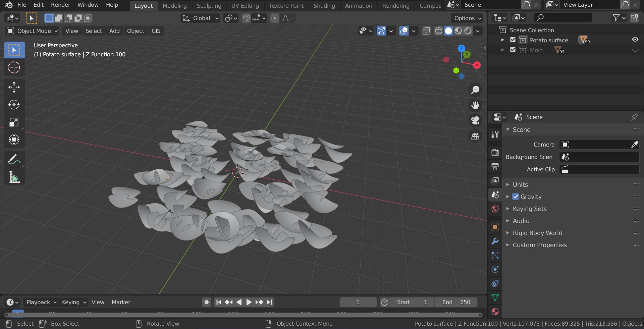Open the Render menu
Image resolution: width=644 pixels, height=329 pixels.
coord(60,5)
